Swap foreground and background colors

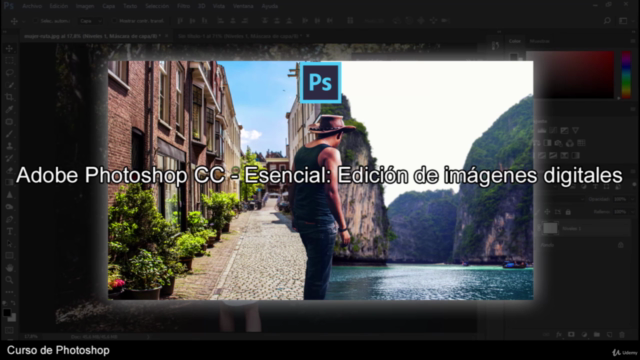click(13, 303)
